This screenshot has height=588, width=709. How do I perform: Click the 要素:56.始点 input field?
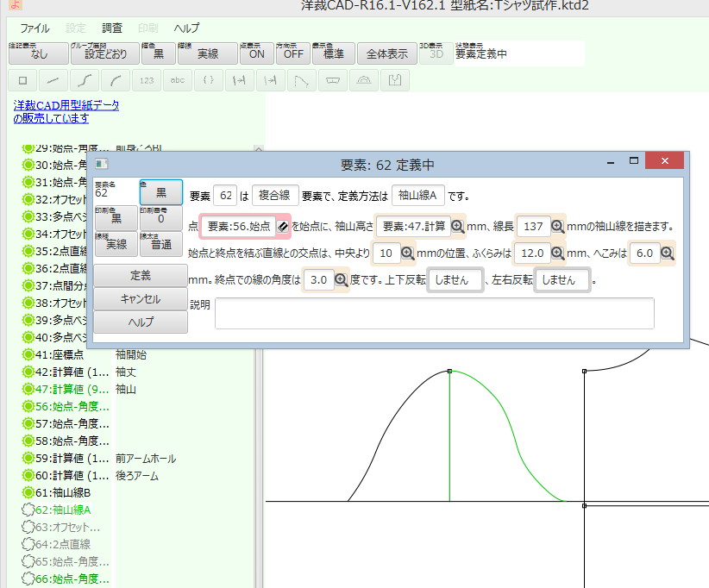(238, 227)
